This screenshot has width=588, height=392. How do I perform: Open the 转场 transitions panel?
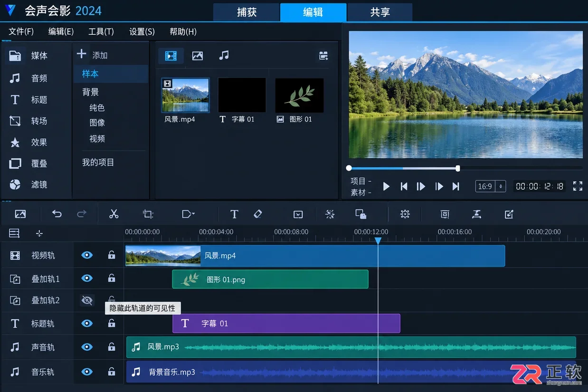[x=28, y=121]
